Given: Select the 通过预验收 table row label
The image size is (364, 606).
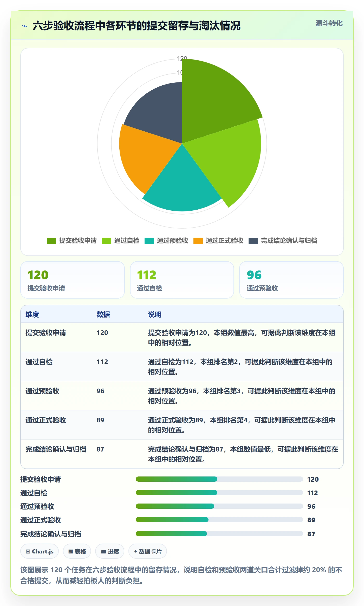Looking at the screenshot, I should (x=42, y=391).
